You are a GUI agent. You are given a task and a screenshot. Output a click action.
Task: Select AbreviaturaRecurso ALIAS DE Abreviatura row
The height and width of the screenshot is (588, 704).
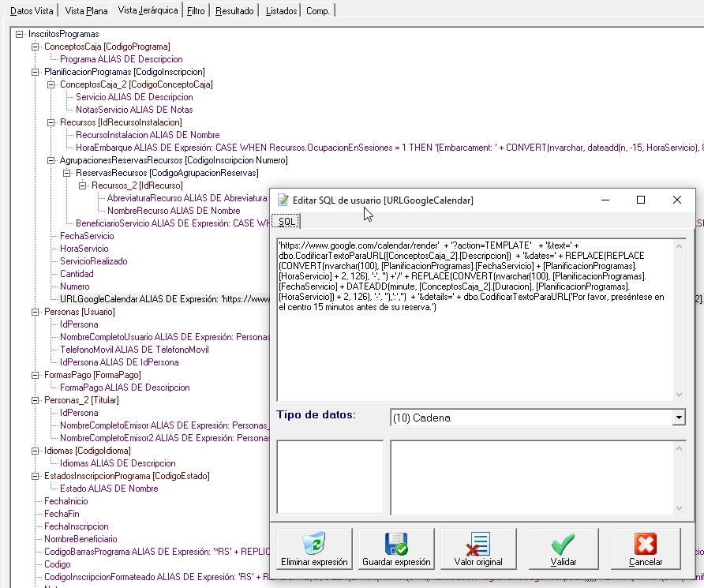[187, 198]
